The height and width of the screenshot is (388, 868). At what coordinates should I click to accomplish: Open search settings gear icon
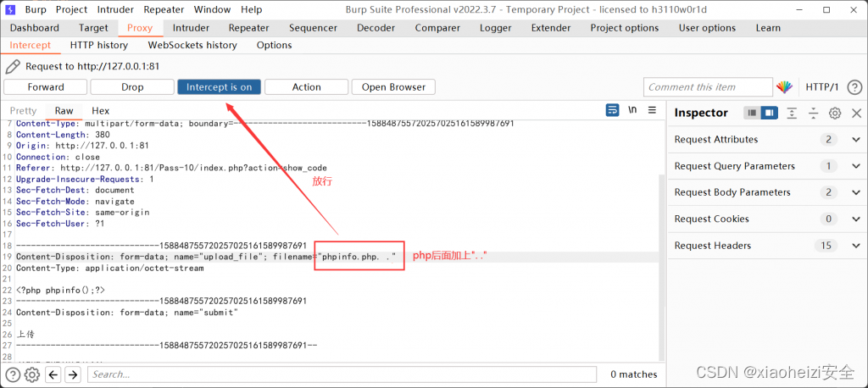click(32, 374)
